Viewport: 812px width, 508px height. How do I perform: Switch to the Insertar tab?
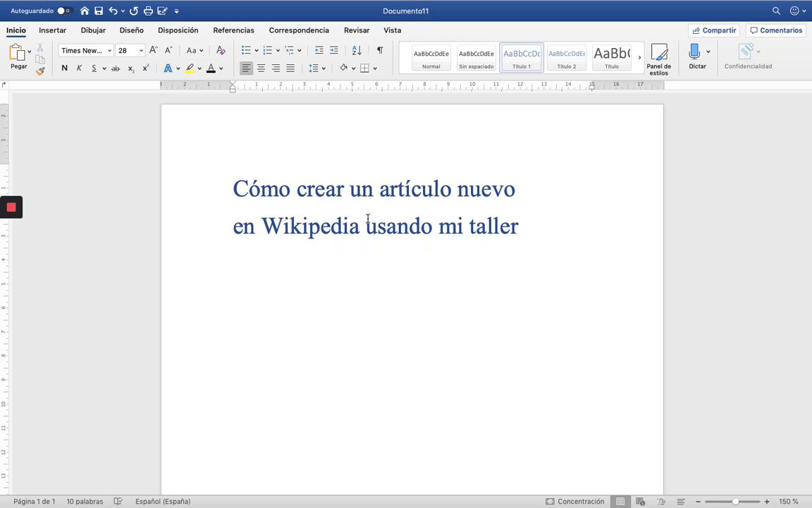52,30
